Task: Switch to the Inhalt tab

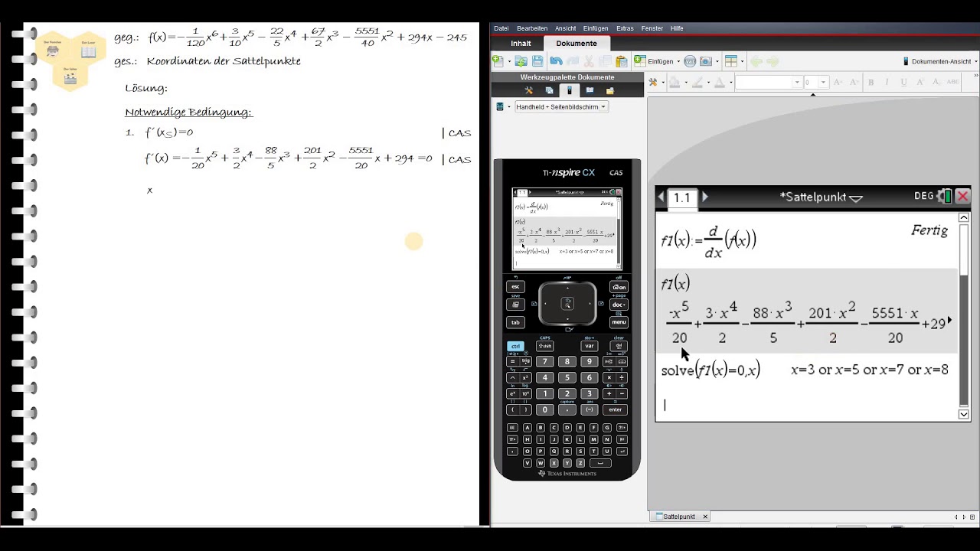Action: [x=521, y=44]
